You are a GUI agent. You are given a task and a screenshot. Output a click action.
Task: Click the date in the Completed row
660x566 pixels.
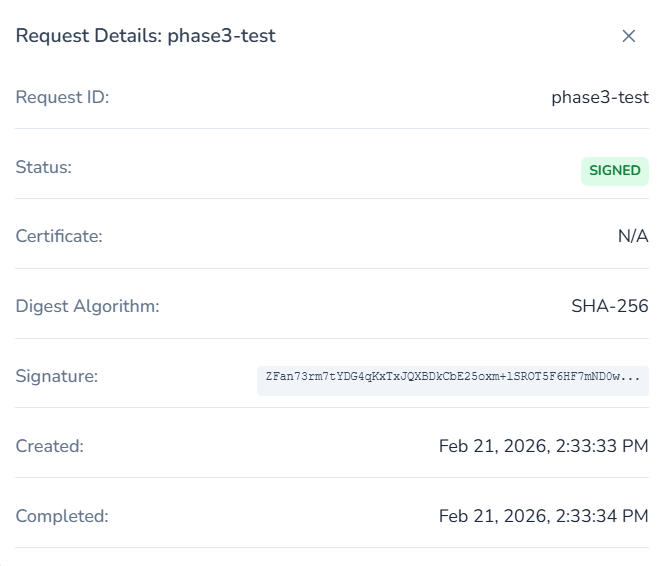[x=491, y=517]
